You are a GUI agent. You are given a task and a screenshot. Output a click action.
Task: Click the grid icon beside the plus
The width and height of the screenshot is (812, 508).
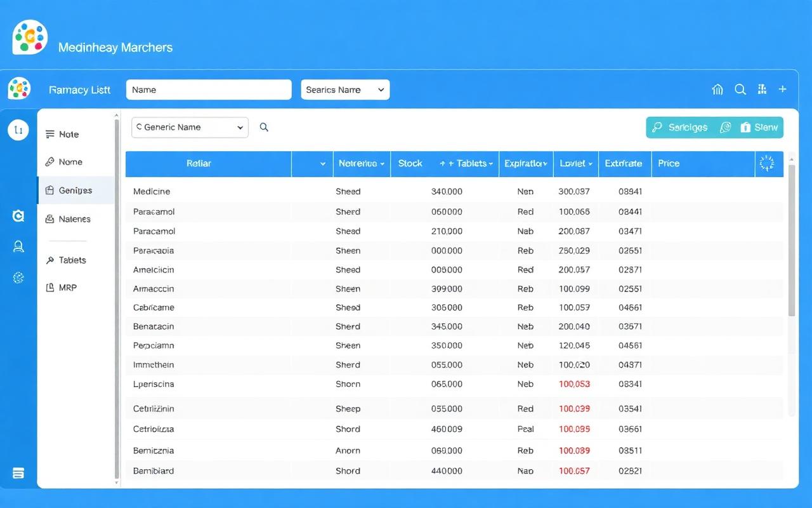(x=762, y=90)
